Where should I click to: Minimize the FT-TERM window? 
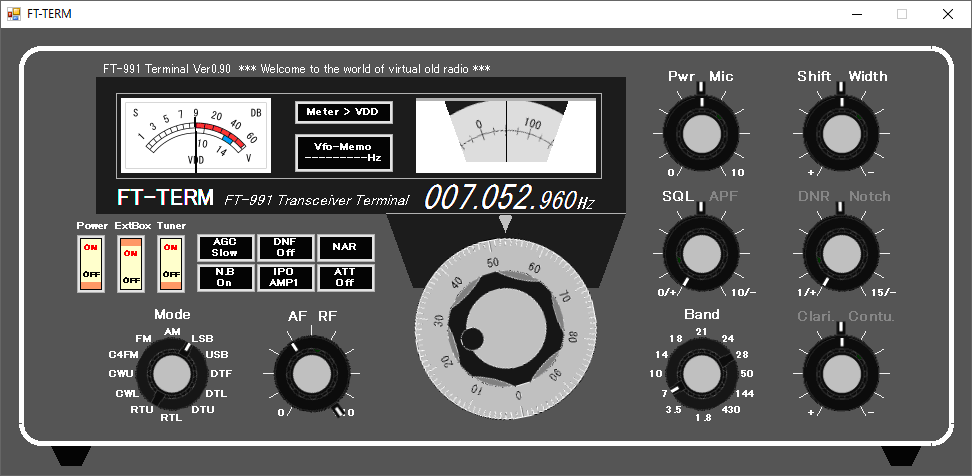[857, 14]
